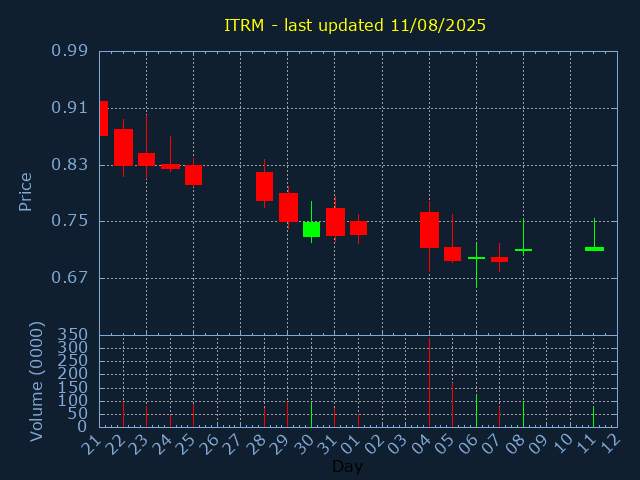The image size is (640, 480).
Task: Click the green doji candlestick for day 06
Action: (x=476, y=258)
